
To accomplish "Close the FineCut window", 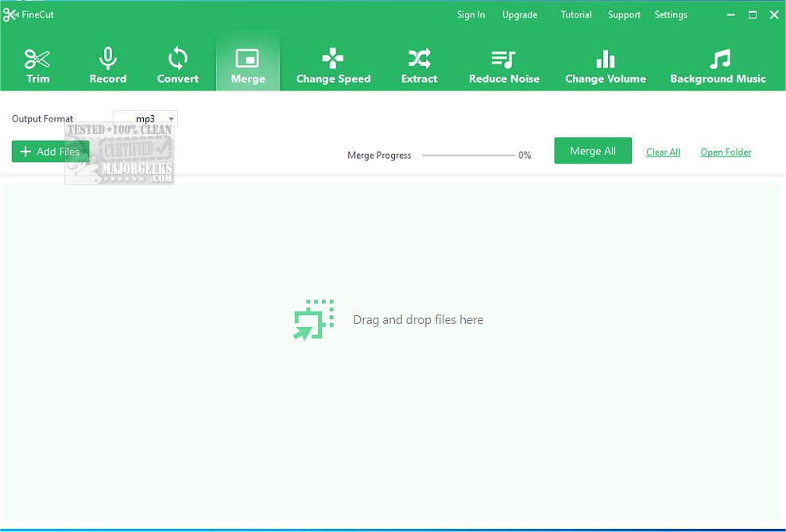I will (x=774, y=15).
